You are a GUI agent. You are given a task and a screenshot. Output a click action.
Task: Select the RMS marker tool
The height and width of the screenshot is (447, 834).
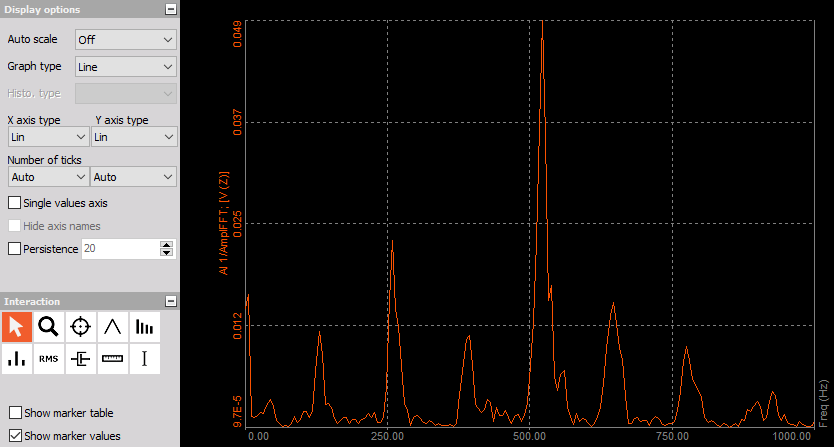(48, 359)
